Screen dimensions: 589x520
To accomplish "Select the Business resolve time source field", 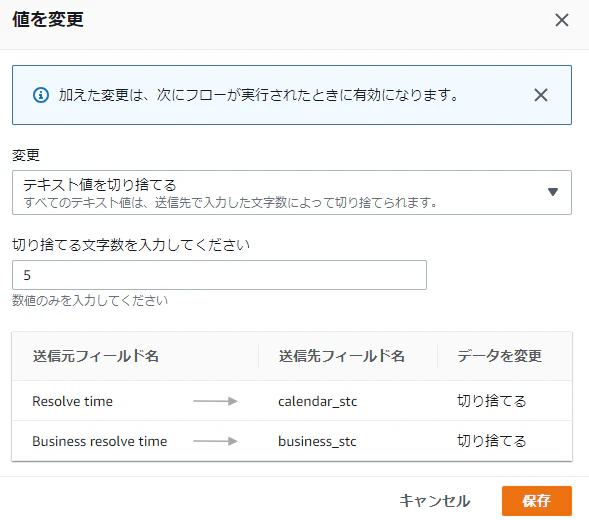I will click(100, 441).
